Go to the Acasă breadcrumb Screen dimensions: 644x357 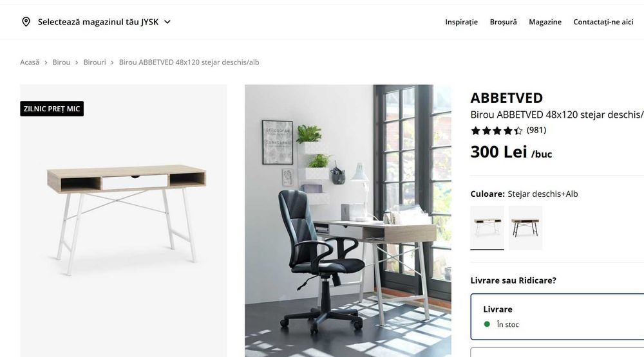coord(30,62)
